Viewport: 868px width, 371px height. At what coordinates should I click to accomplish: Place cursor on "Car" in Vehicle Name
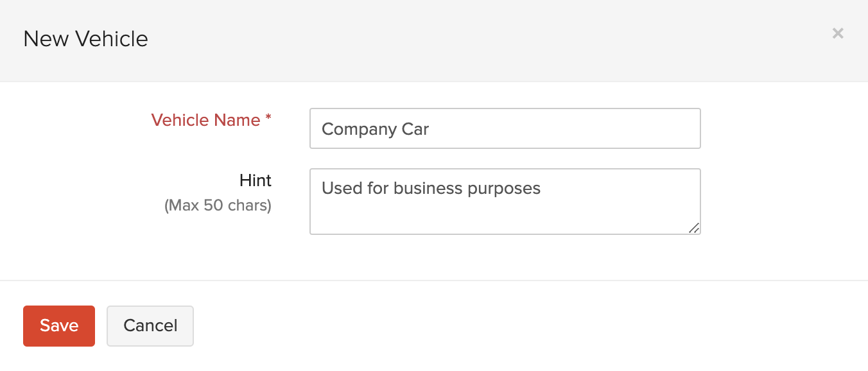[415, 129]
